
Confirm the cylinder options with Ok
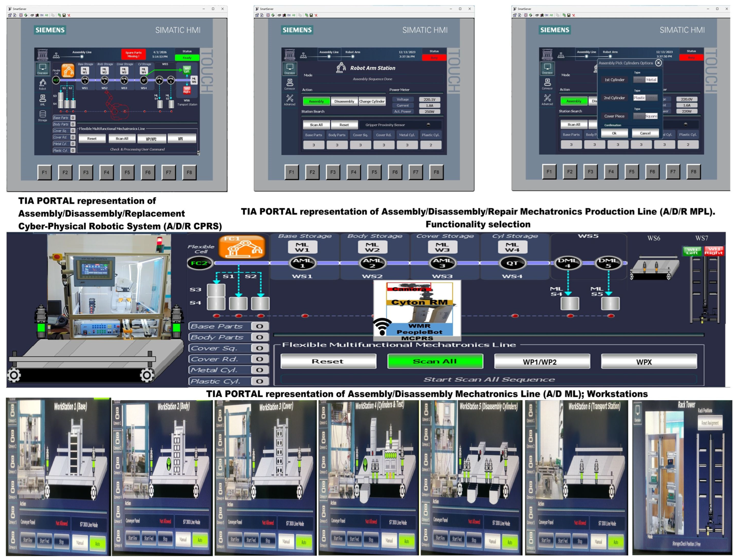(614, 133)
